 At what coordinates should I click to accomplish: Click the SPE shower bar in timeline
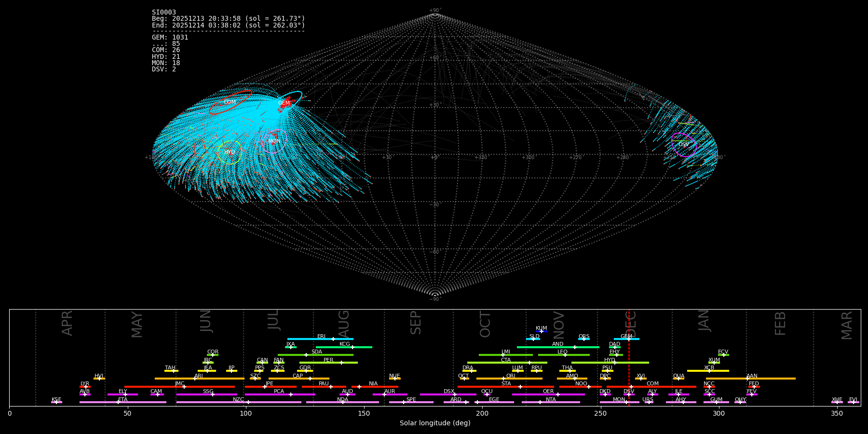click(411, 402)
